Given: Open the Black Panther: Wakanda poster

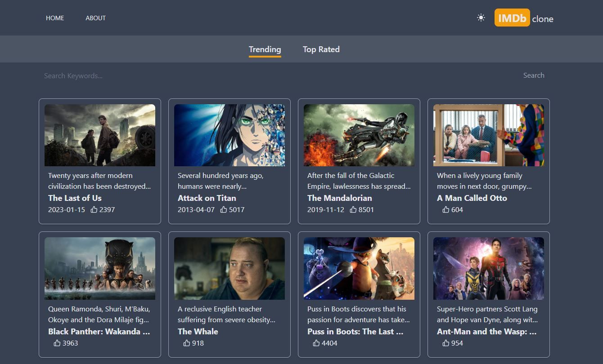Looking at the screenshot, I should 100,268.
